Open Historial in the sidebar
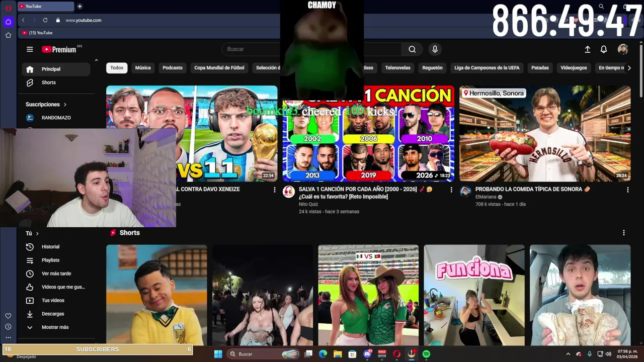Image resolution: width=644 pixels, height=362 pixels. tap(56, 247)
